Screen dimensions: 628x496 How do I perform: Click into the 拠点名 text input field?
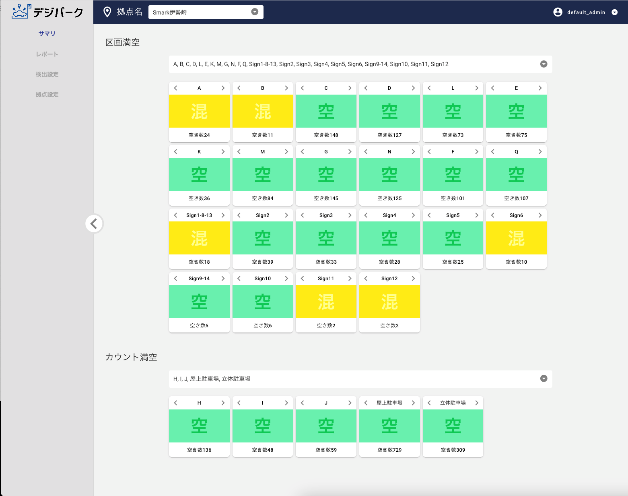(198, 12)
